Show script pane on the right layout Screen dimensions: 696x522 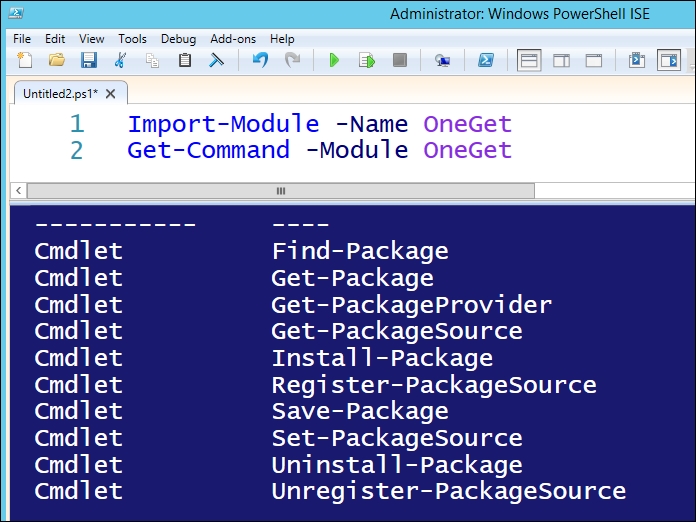point(561,60)
